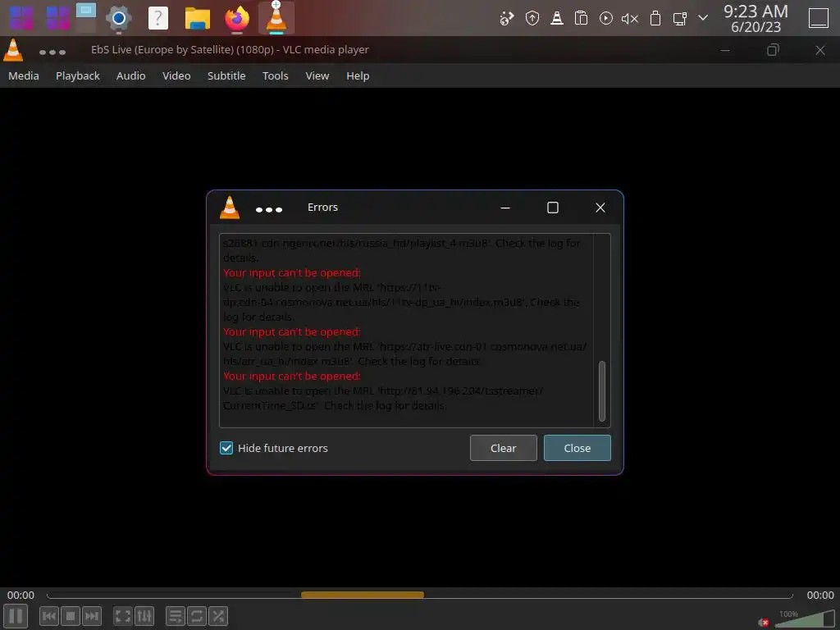Click VLC cone icon in main title bar
The height and width of the screenshot is (630, 840).
click(x=13, y=50)
